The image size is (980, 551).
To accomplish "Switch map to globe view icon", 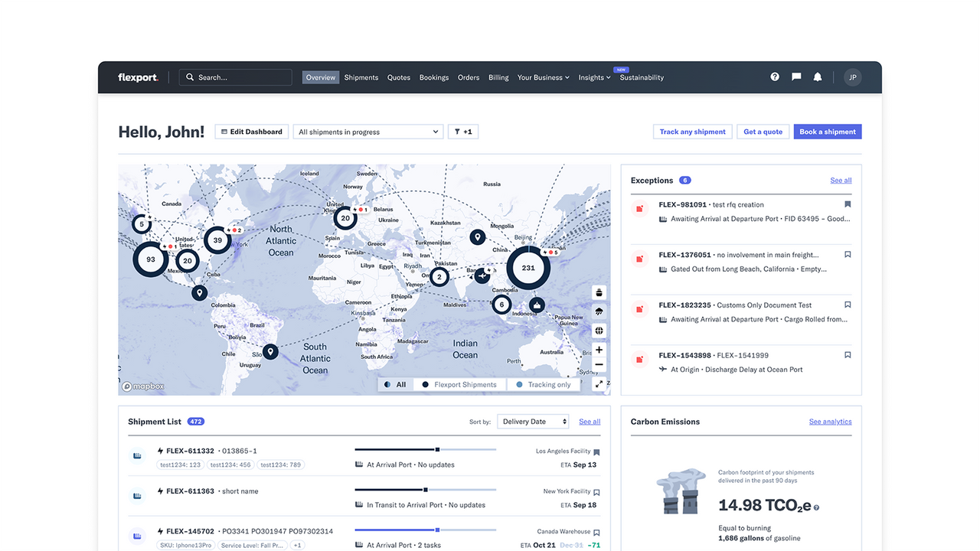I will click(599, 331).
